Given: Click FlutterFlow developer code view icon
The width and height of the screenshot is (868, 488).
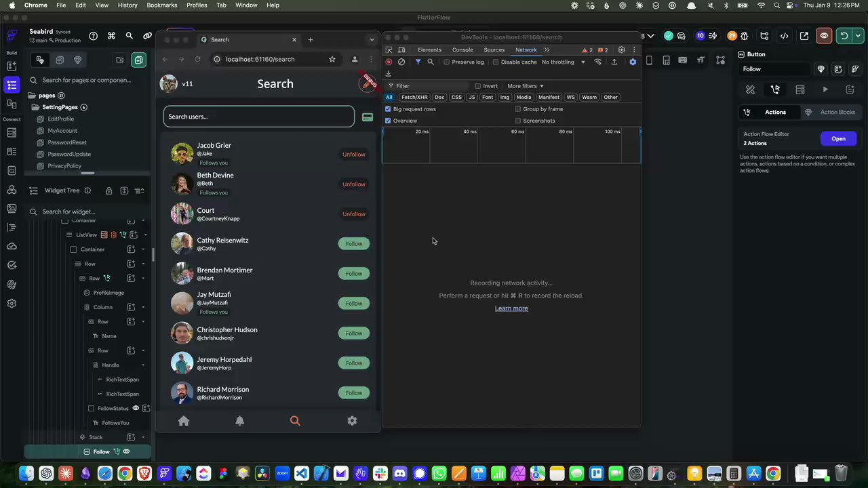Looking at the screenshot, I should (x=785, y=36).
